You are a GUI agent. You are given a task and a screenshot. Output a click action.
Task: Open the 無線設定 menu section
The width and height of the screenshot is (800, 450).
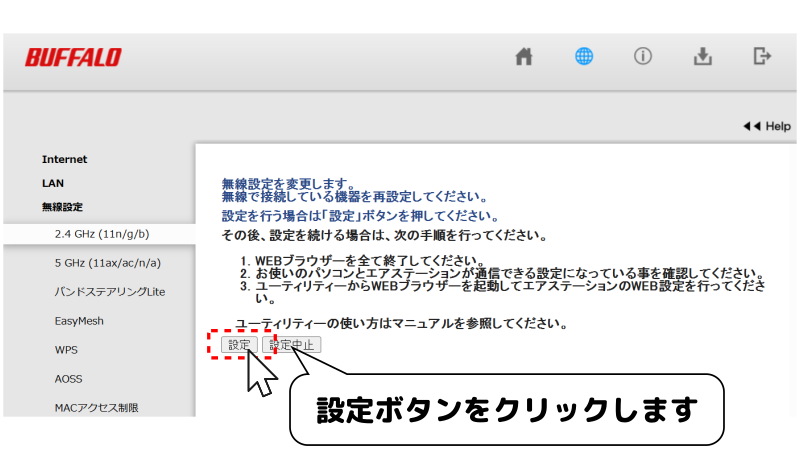62,207
